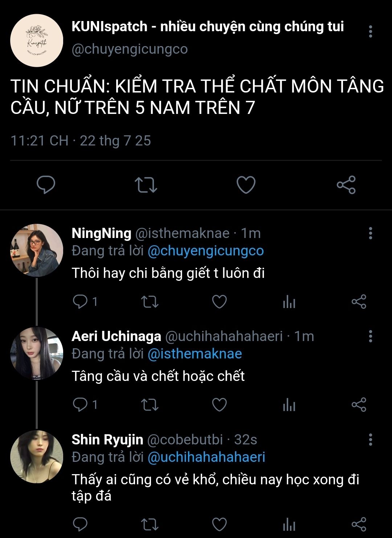Screen dimensions: 392x538
Task: Share Aeri Uchinaga's reply
Action: [x=359, y=405]
